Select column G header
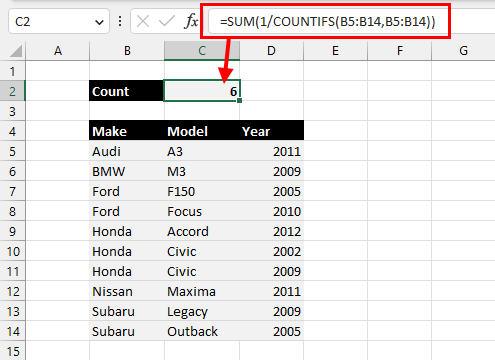Image resolution: width=495 pixels, height=360 pixels. point(463,51)
